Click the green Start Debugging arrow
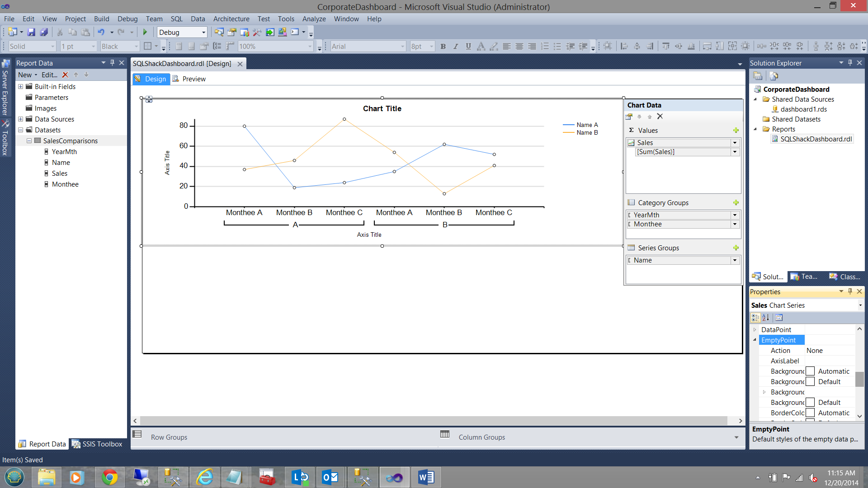The width and height of the screenshot is (868, 488). click(145, 32)
